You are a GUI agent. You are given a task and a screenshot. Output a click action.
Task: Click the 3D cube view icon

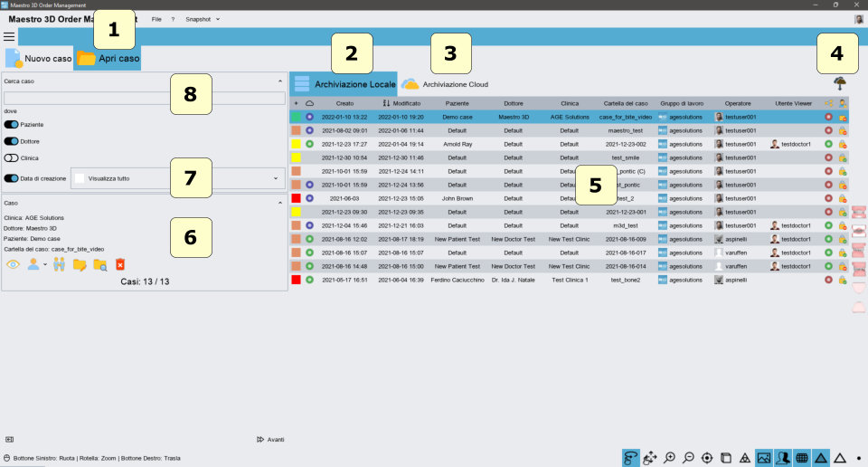click(726, 458)
